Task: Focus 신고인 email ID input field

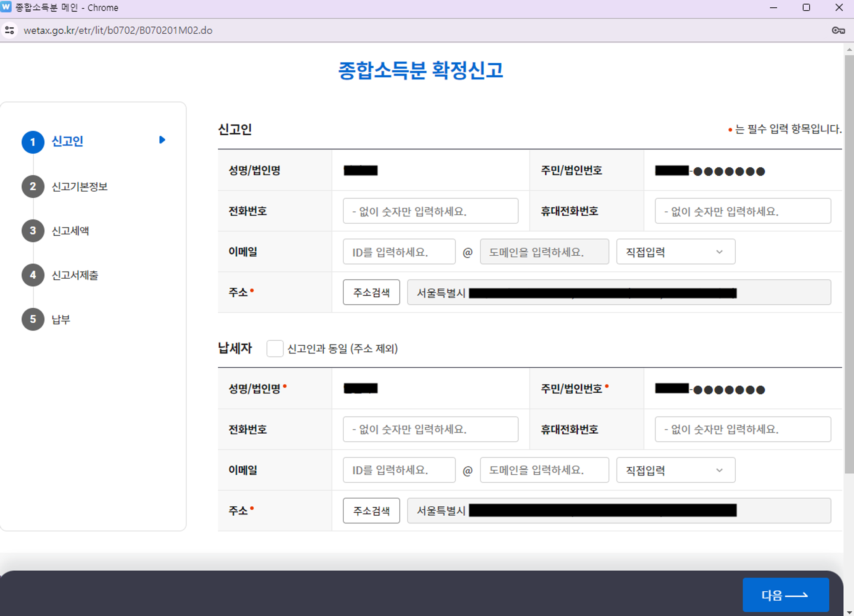Action: (399, 252)
